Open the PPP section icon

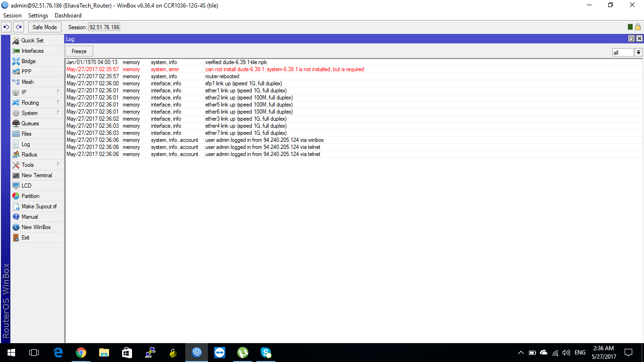(x=16, y=72)
